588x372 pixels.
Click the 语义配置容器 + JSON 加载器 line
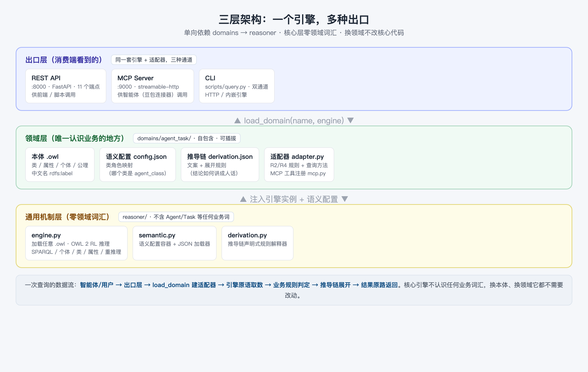click(x=174, y=244)
